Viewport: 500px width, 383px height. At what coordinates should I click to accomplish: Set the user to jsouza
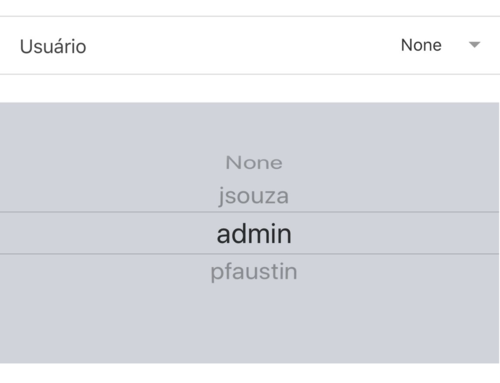(x=254, y=196)
